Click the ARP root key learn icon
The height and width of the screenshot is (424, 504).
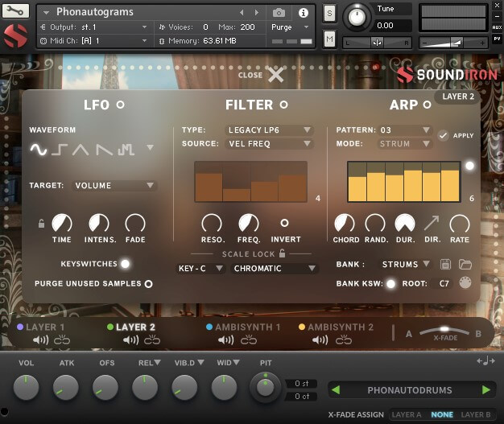pyautogui.click(x=465, y=282)
